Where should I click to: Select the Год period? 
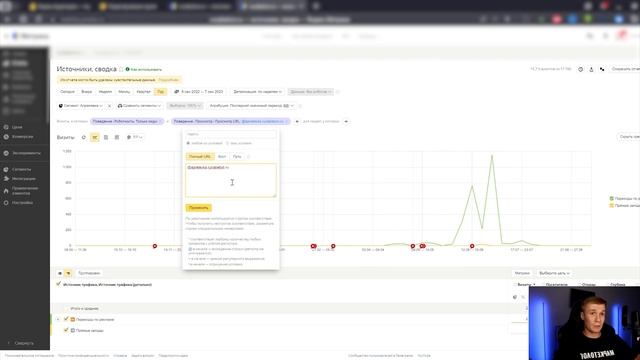[x=161, y=92]
